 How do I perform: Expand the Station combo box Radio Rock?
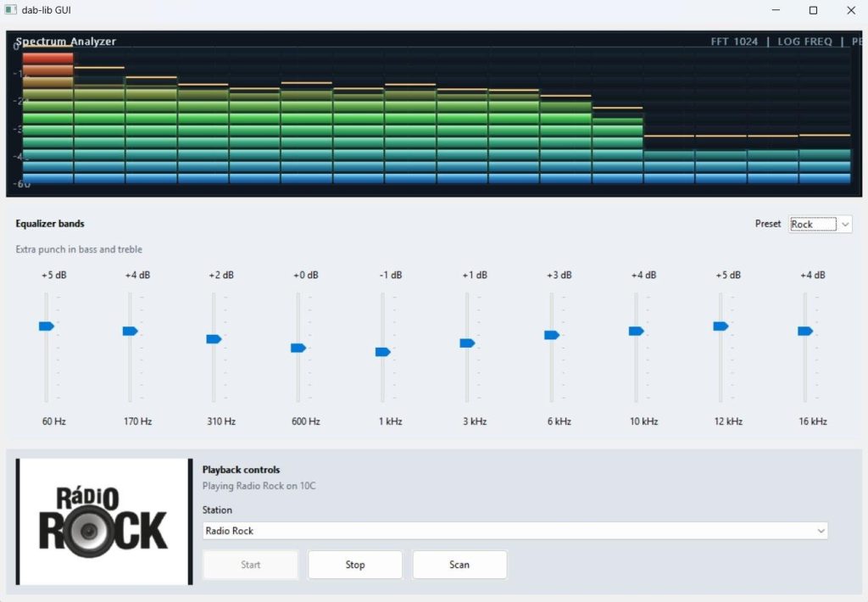click(515, 531)
